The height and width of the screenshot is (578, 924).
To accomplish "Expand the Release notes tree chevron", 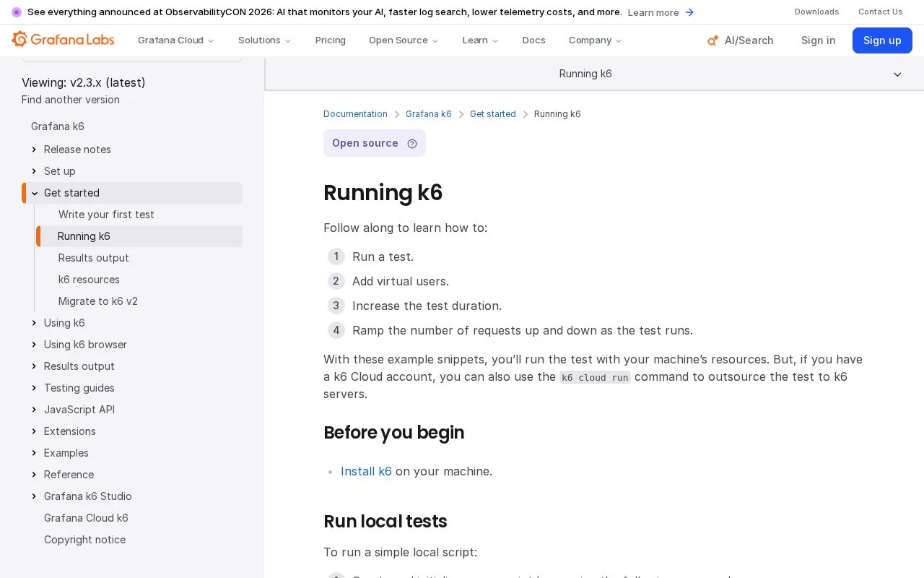I will 34,150.
